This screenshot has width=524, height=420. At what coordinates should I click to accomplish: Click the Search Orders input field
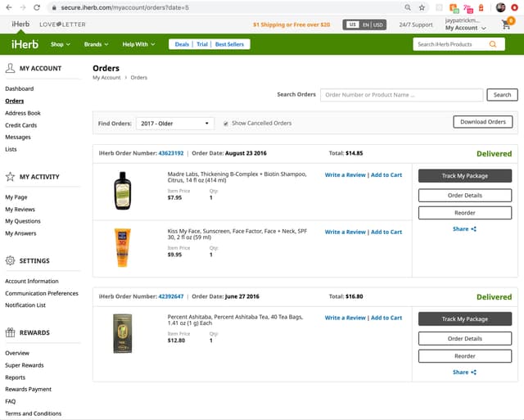pyautogui.click(x=401, y=95)
